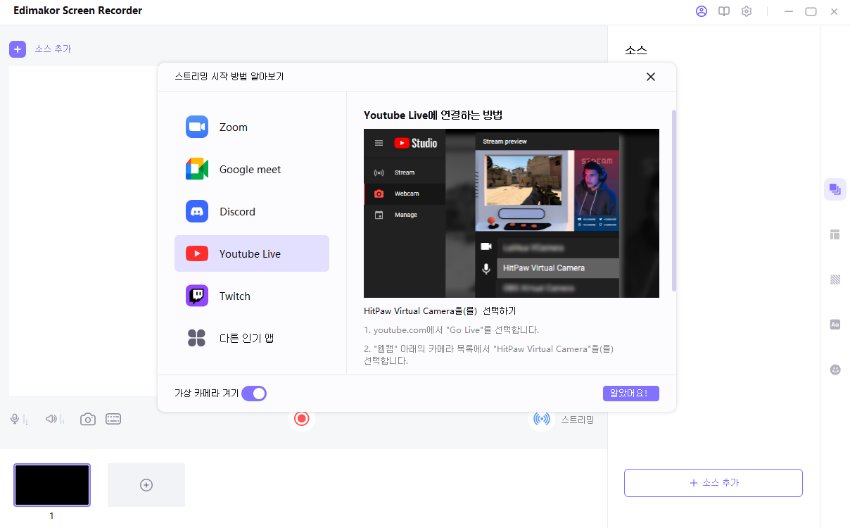
Task: Close the streaming guide dialog
Action: 651,77
